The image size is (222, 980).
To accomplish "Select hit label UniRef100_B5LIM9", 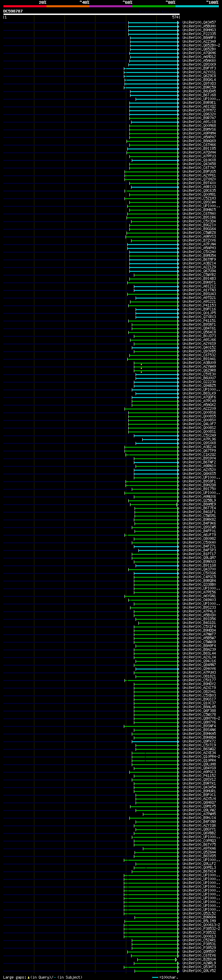I will point(199,921).
